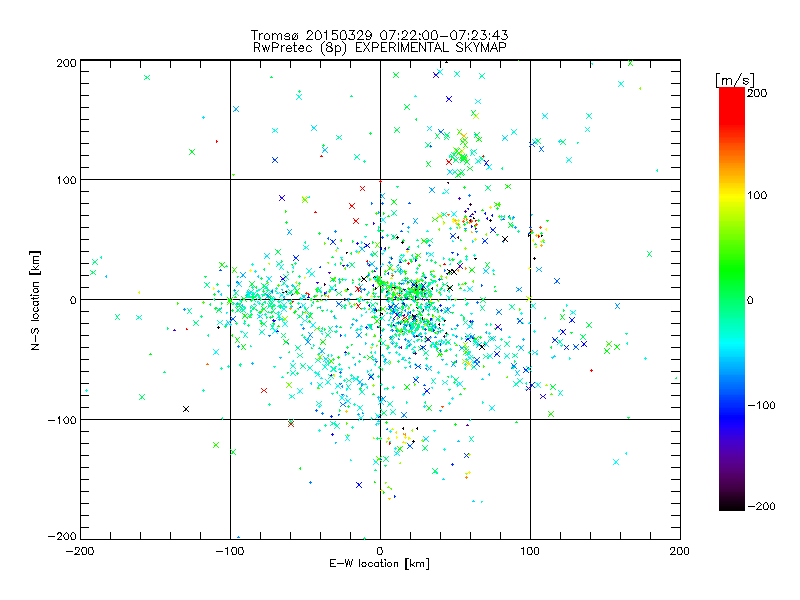This screenshot has height=600, width=800.
Task: Click the subtitle 'RwPretec (8p) EXPERIMENTAL SKYMAP'
Action: point(380,47)
